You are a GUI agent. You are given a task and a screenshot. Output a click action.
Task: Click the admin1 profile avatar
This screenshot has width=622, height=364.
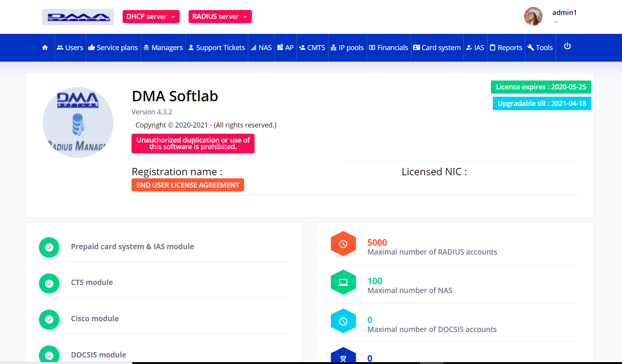[533, 17]
